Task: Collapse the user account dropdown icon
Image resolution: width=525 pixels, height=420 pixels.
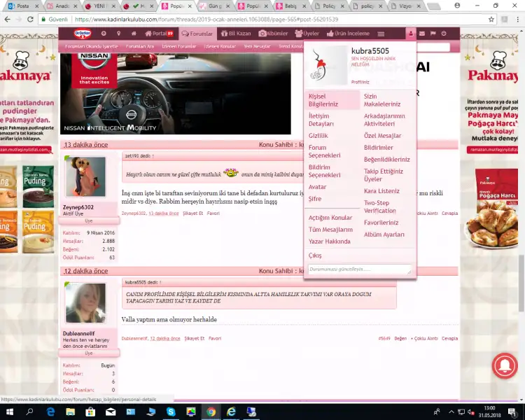Action: pos(410,34)
